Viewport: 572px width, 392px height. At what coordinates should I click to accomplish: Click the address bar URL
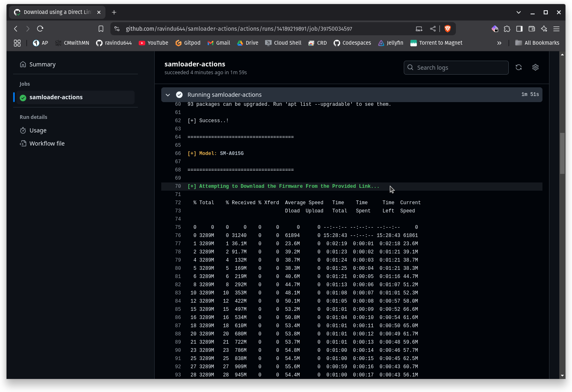click(x=239, y=29)
